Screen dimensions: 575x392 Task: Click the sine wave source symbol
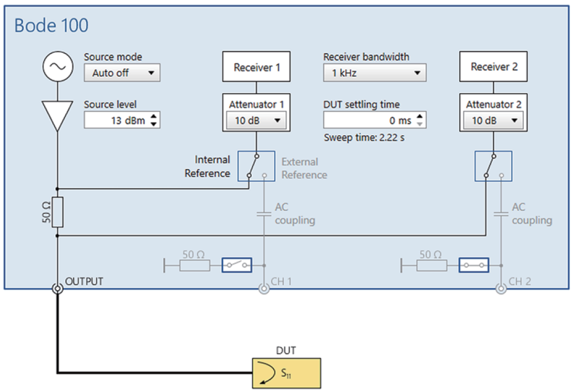click(58, 67)
